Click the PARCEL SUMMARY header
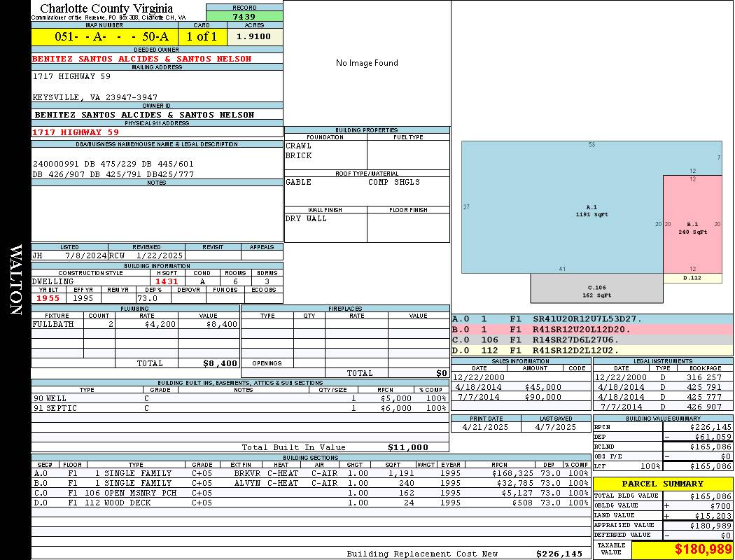This screenshot has width=735, height=560. click(x=663, y=484)
